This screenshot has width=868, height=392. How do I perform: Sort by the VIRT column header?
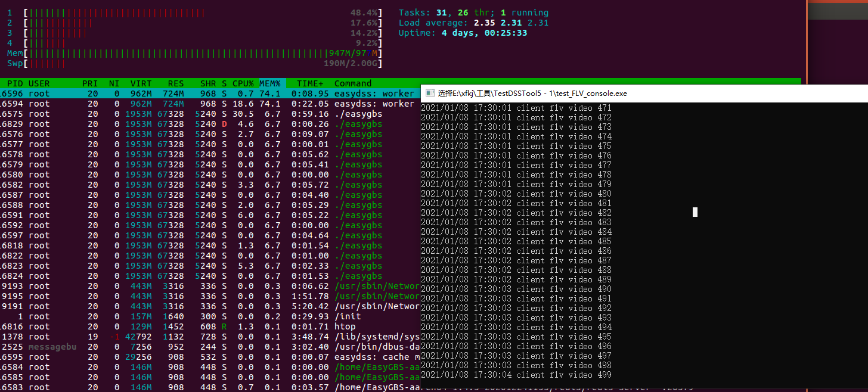(x=141, y=83)
